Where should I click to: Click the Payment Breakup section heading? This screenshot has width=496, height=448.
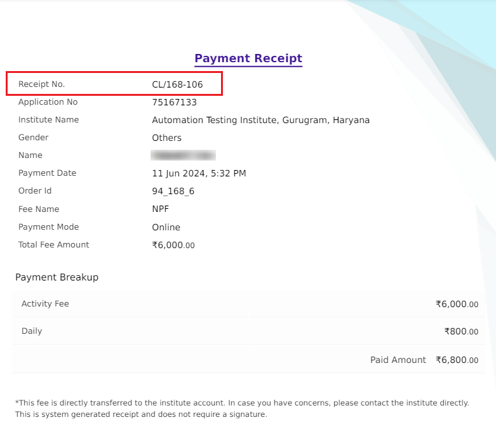tap(57, 277)
